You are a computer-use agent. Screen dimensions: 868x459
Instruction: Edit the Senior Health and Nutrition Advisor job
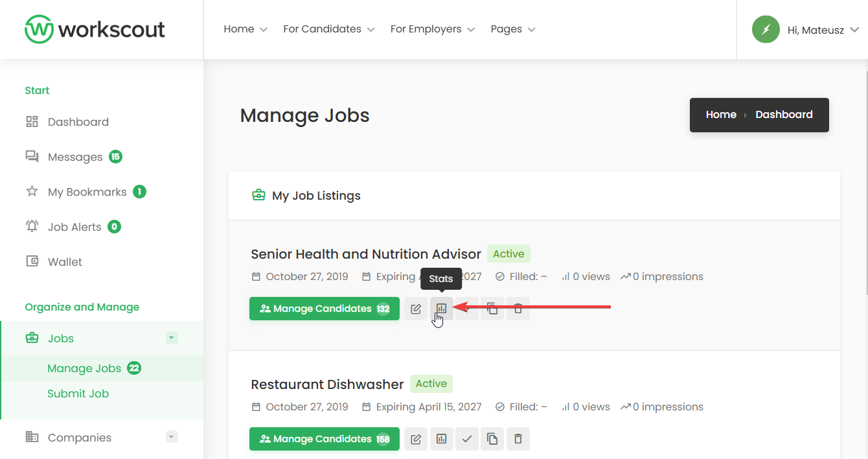[416, 309]
